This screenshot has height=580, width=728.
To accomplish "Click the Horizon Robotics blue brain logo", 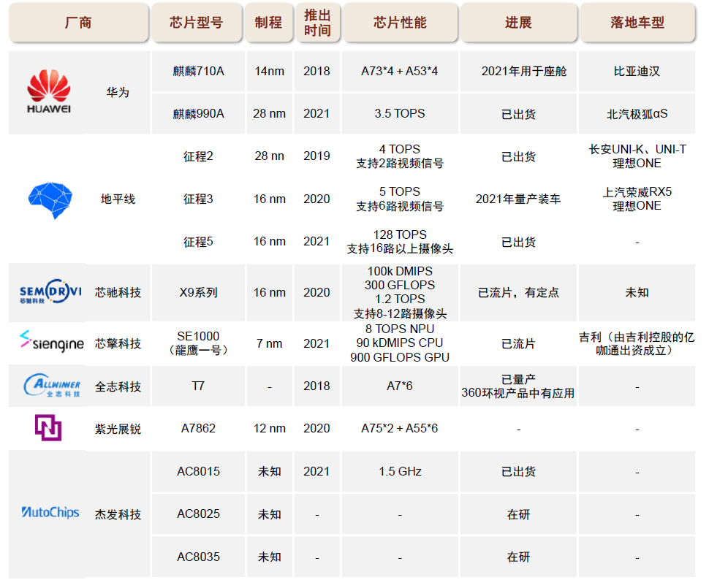I will [x=50, y=200].
